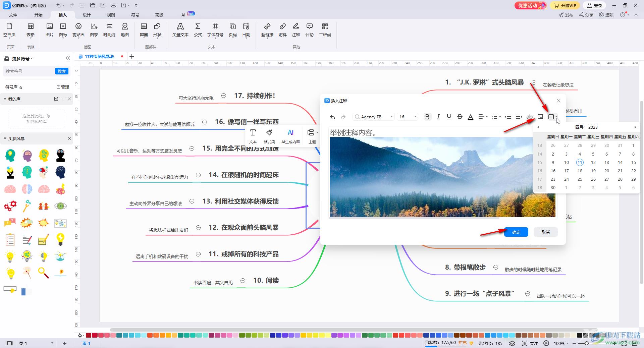Confirm the note with 确定

[x=516, y=232]
